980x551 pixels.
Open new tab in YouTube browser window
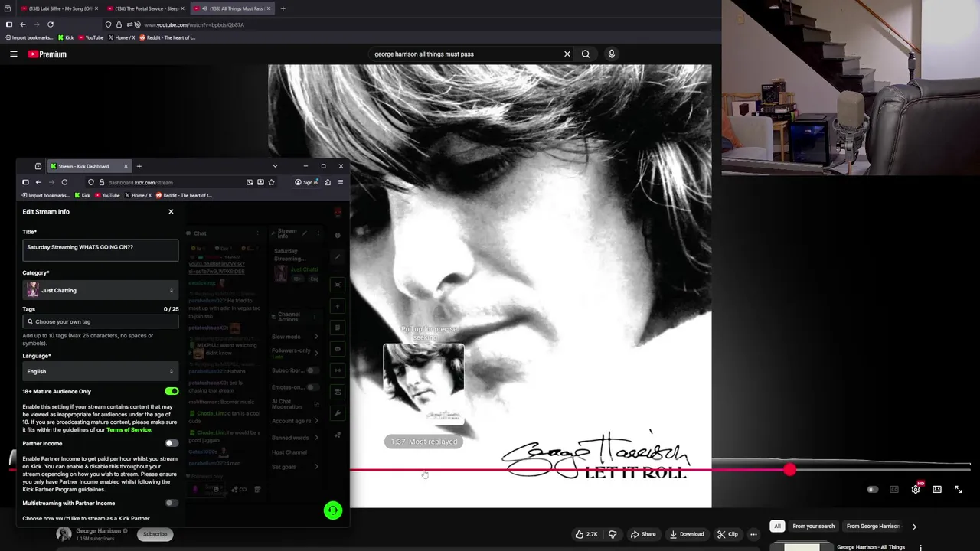pos(283,8)
